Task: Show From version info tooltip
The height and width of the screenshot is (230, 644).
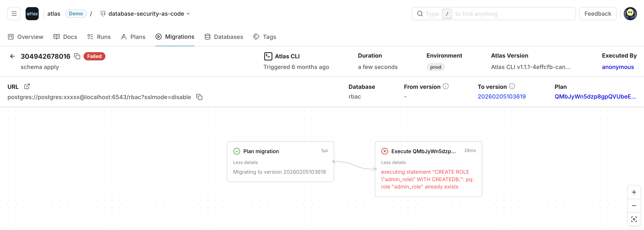Action: click(446, 86)
